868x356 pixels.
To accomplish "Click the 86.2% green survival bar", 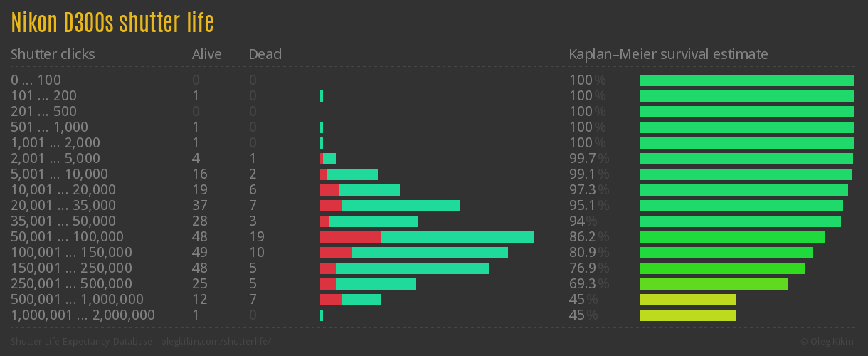I will coord(732,237).
